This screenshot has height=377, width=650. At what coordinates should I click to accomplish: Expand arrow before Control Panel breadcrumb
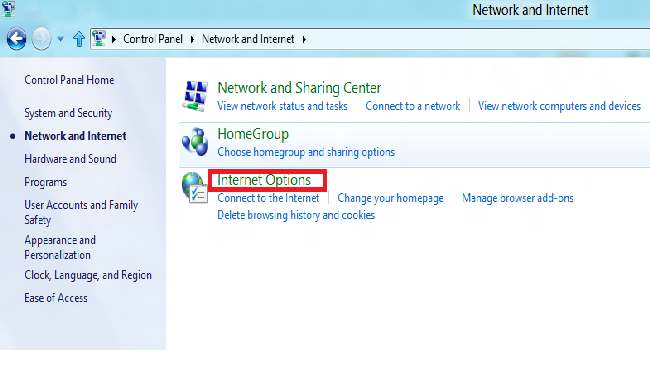pos(114,39)
